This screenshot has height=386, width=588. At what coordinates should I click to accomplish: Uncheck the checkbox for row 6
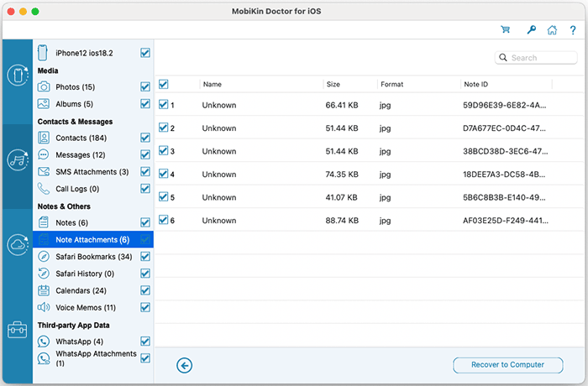click(x=163, y=220)
